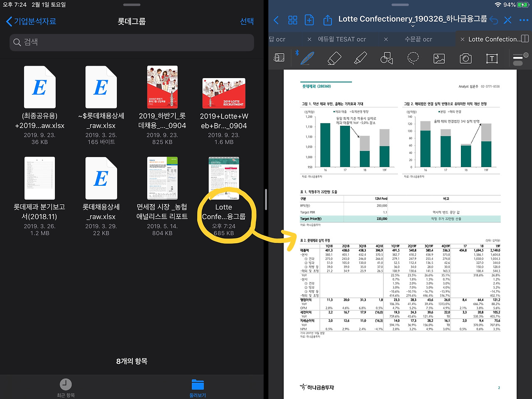
Task: Switch to the 최근 항목 tab in Files
Action: coord(66,388)
